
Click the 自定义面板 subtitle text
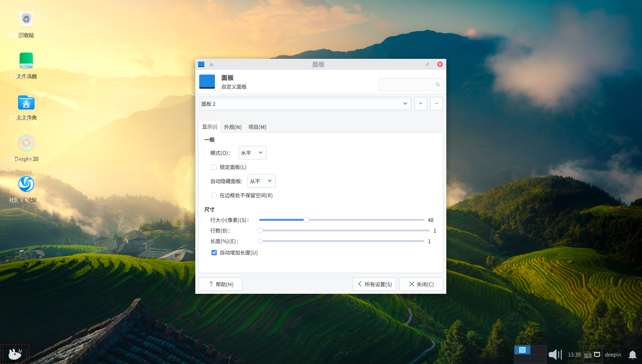coord(234,87)
